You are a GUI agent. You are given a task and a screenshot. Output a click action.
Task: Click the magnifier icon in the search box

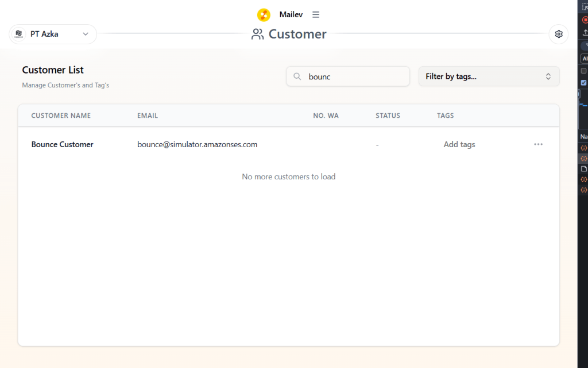pos(297,76)
